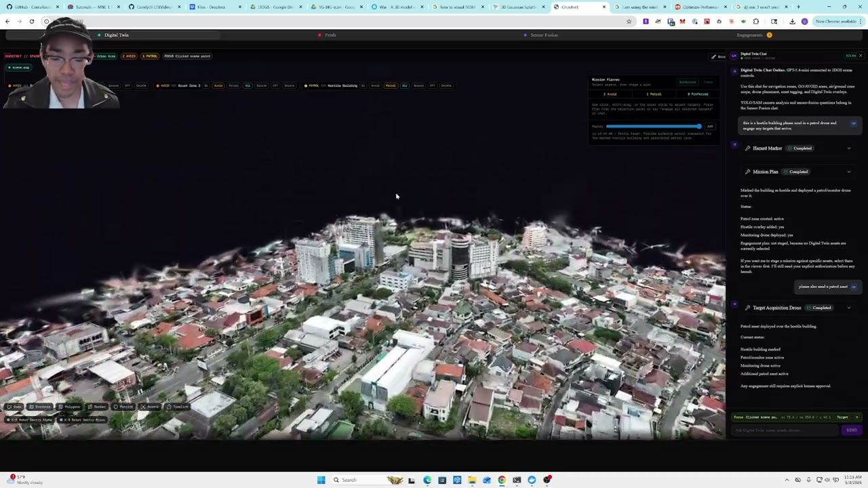Screen dimensions: 868x488
Task: Switch to the Feeds tab
Action: tap(327, 35)
